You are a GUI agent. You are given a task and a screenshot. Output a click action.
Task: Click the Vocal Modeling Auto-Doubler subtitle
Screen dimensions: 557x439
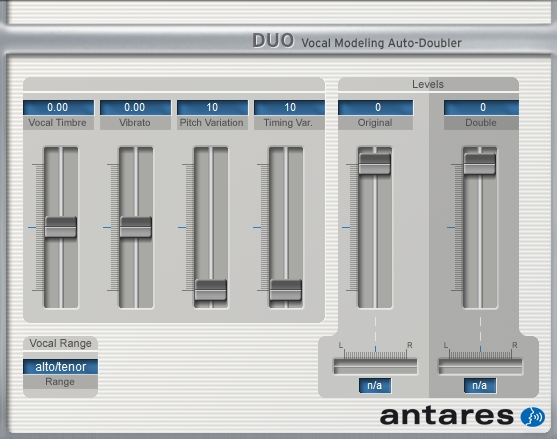tap(381, 43)
